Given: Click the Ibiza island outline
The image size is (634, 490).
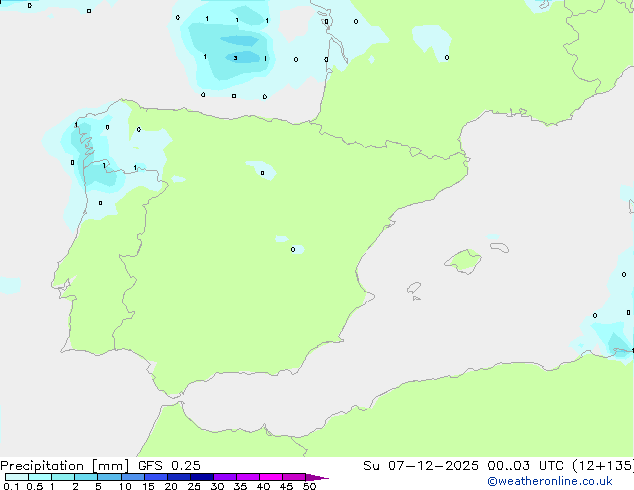Looking at the screenshot, I should (414, 288).
